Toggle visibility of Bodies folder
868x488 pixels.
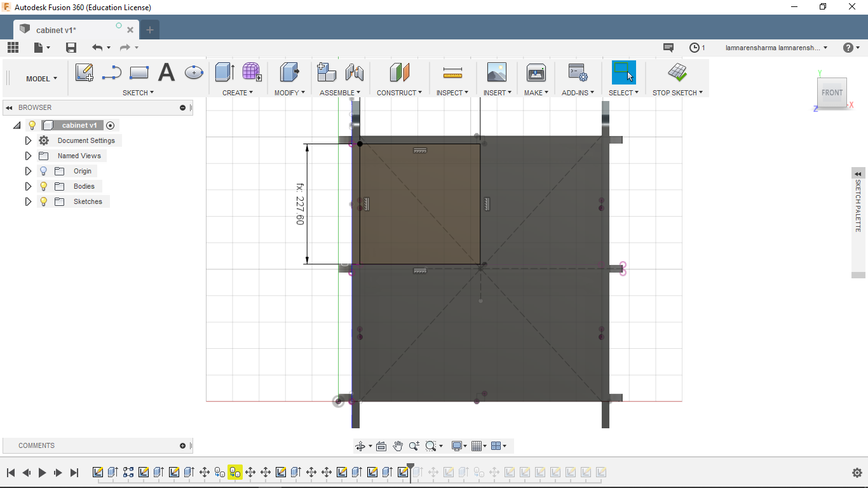(43, 186)
